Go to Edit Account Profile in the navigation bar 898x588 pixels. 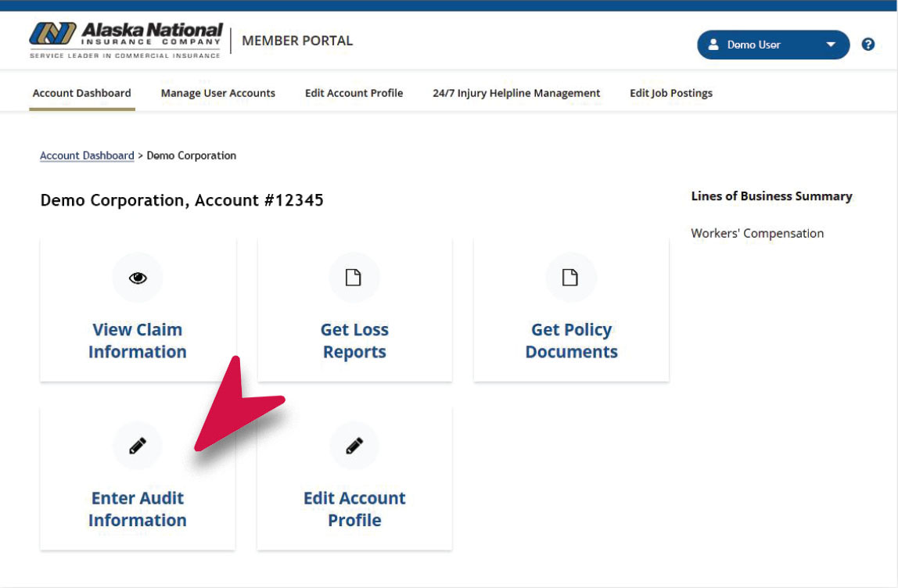354,93
